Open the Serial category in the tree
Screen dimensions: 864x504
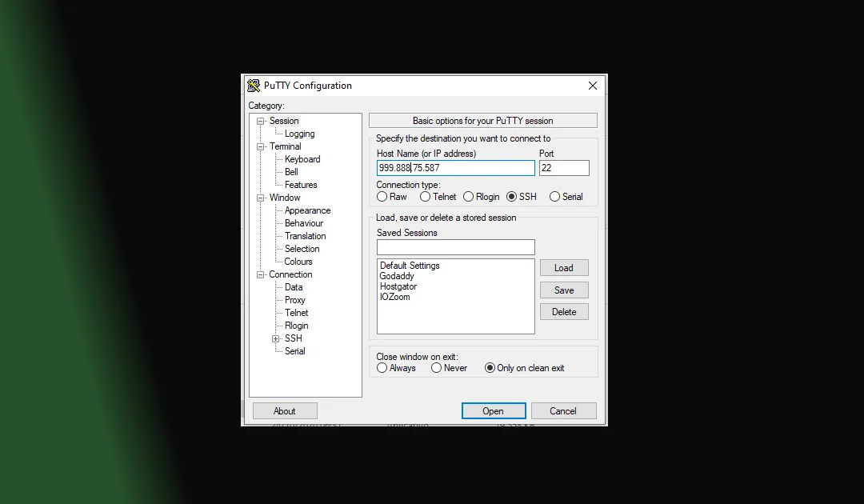[x=294, y=351]
